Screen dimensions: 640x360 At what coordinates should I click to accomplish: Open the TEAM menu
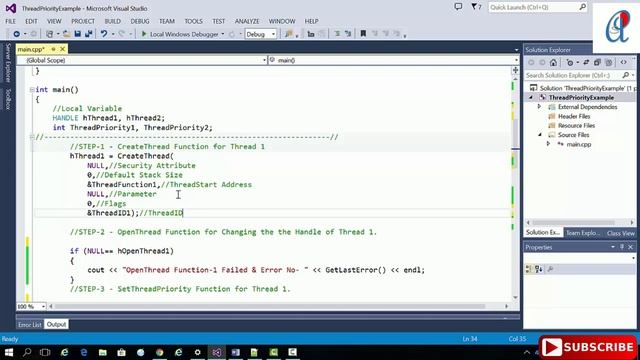click(167, 21)
